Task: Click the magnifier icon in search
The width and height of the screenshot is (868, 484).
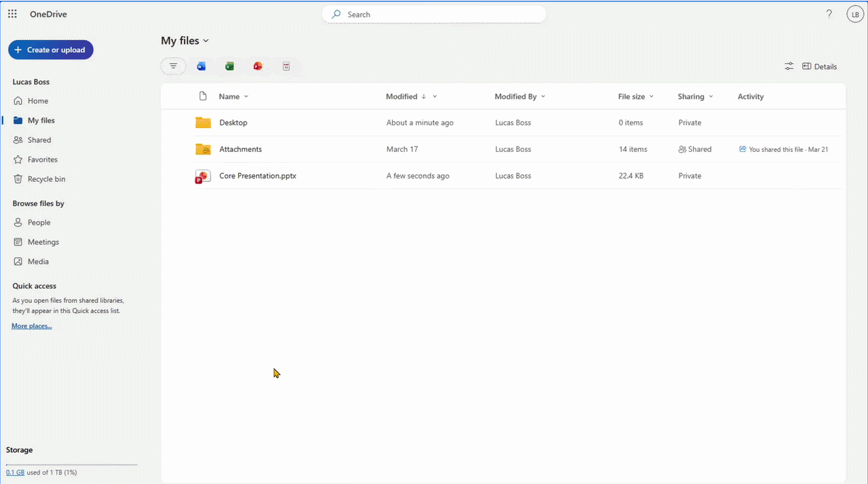Action: [336, 14]
